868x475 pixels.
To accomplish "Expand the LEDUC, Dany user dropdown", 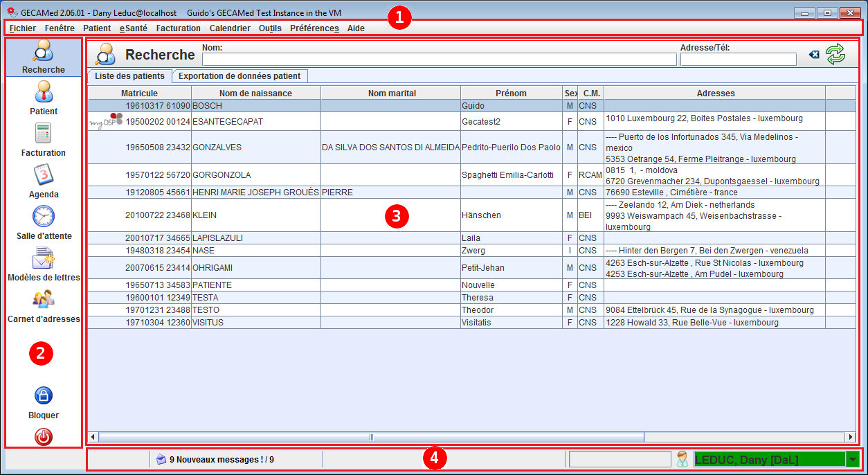I will (x=852, y=459).
